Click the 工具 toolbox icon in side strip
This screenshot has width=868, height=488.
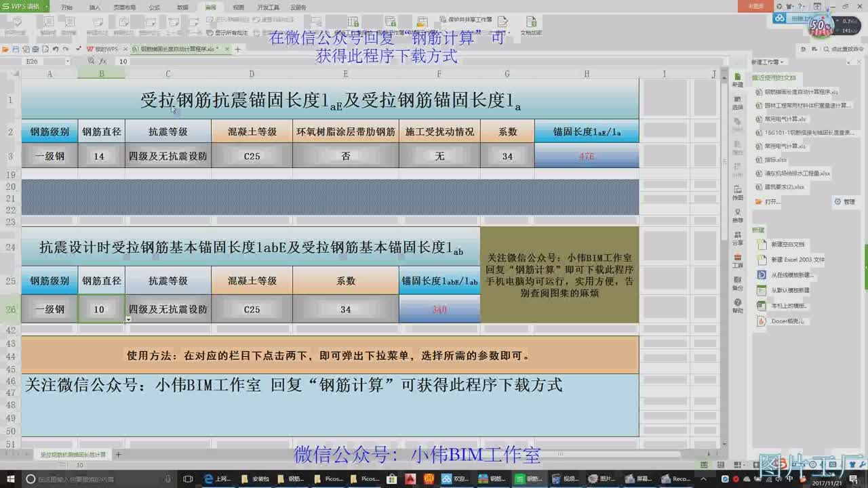738,261
